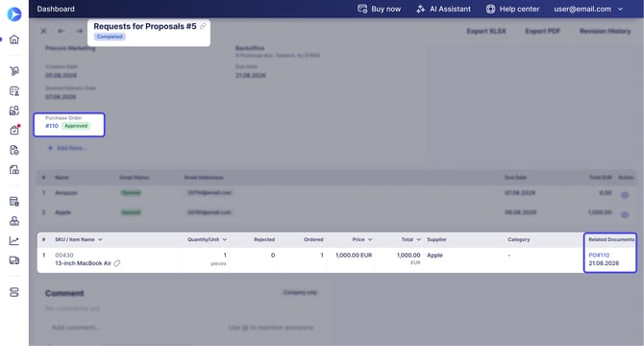Open PO#110 in Related Documents

coord(599,255)
